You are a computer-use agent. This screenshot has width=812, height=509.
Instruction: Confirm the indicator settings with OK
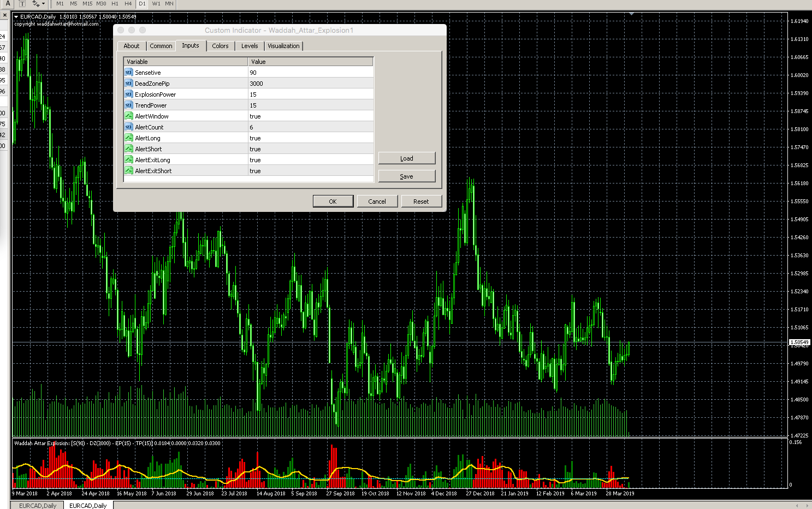tap(333, 202)
